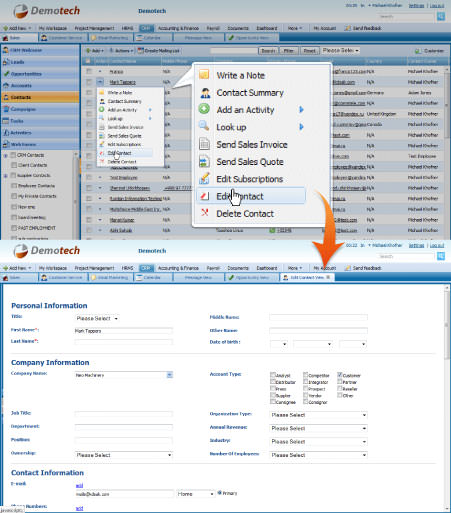This screenshot has width=451, height=513.
Task: Click Send Sales Quote icon in Mark Tappers menu
Action: [102, 136]
